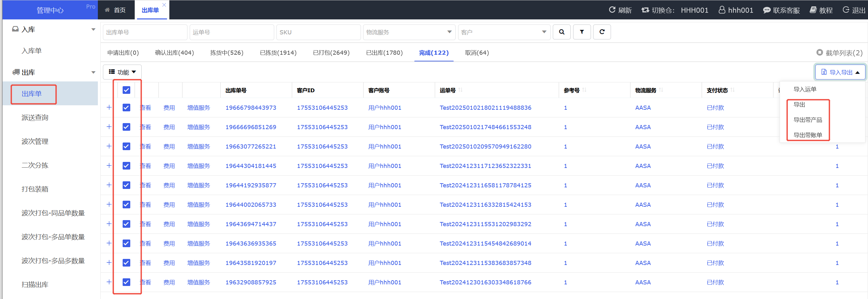
Task: Uncheck row checkbox for 19666798443973
Action: [x=126, y=108]
